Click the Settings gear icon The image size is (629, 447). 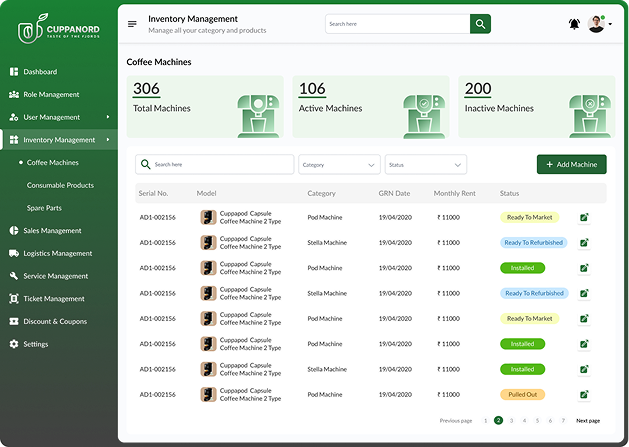click(14, 344)
